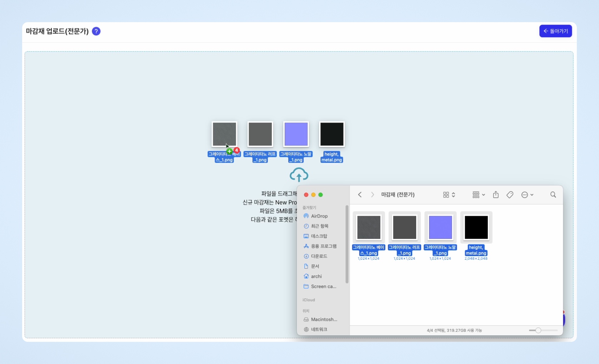The image size is (599, 364).
Task: Open the Finder group-by dropdown
Action: click(x=479, y=195)
